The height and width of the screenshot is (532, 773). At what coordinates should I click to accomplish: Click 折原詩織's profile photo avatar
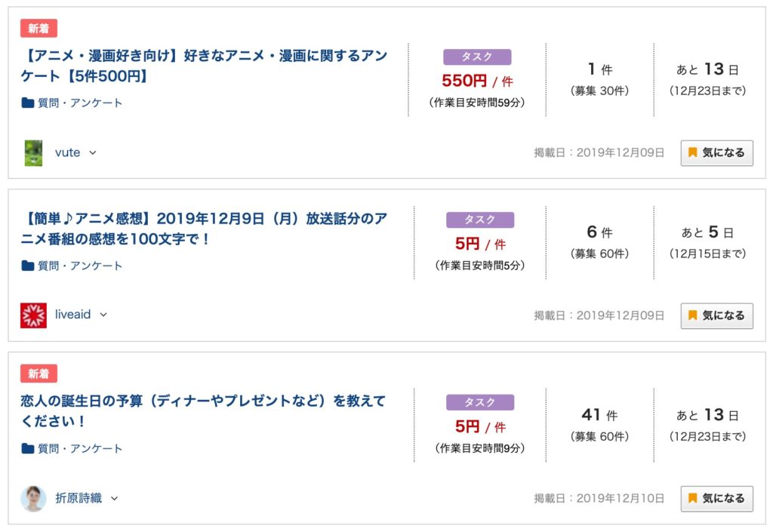[33, 499]
